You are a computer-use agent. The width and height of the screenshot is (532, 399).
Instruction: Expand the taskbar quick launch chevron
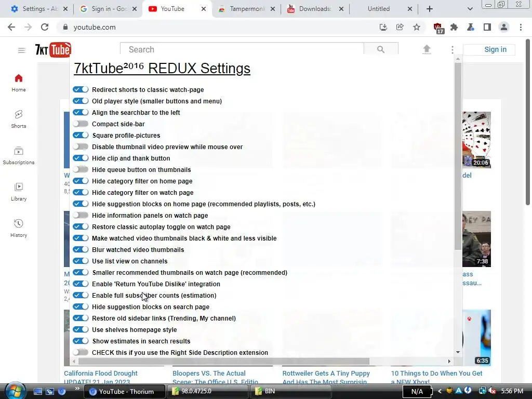coord(77,389)
